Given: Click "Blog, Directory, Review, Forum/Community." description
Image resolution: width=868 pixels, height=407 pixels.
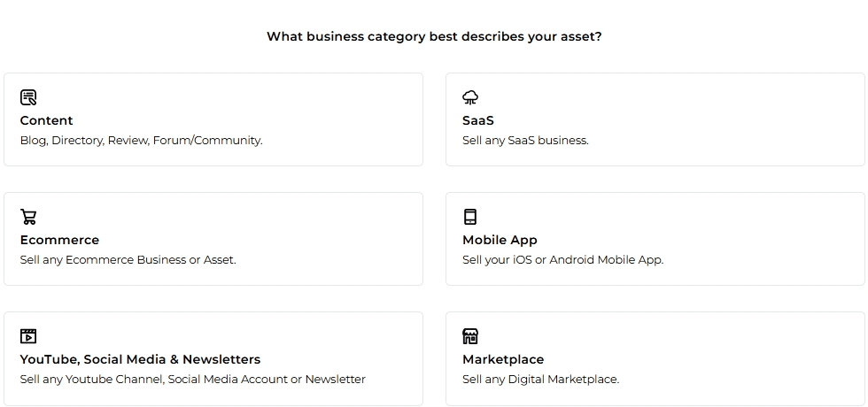Looking at the screenshot, I should pyautogui.click(x=141, y=141).
